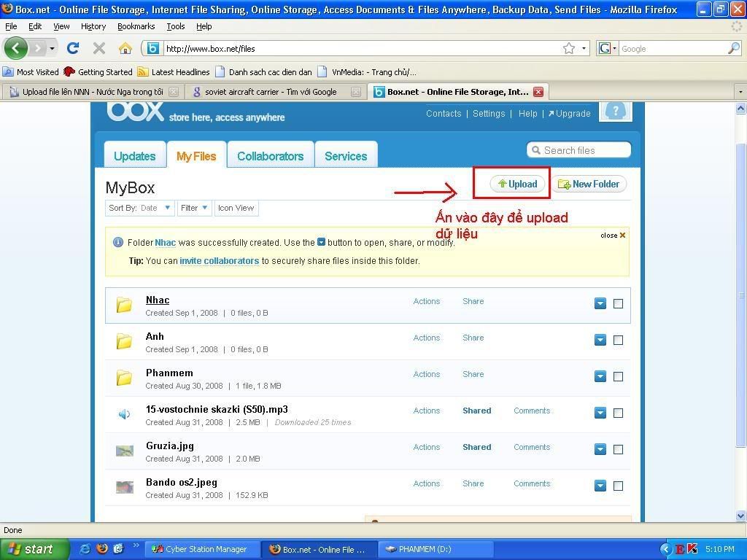Image resolution: width=747 pixels, height=560 pixels.
Task: Launch Internet Explorer from quick launch
Action: pos(85,549)
